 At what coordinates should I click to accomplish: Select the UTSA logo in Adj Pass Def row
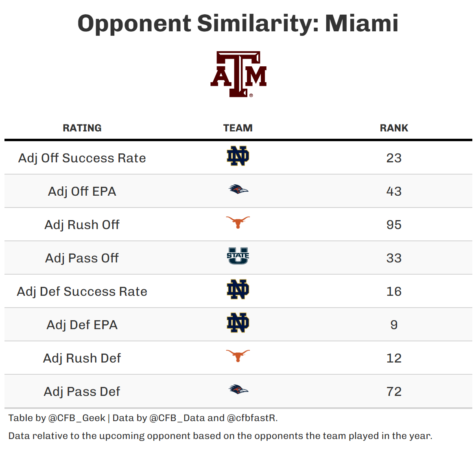click(238, 390)
